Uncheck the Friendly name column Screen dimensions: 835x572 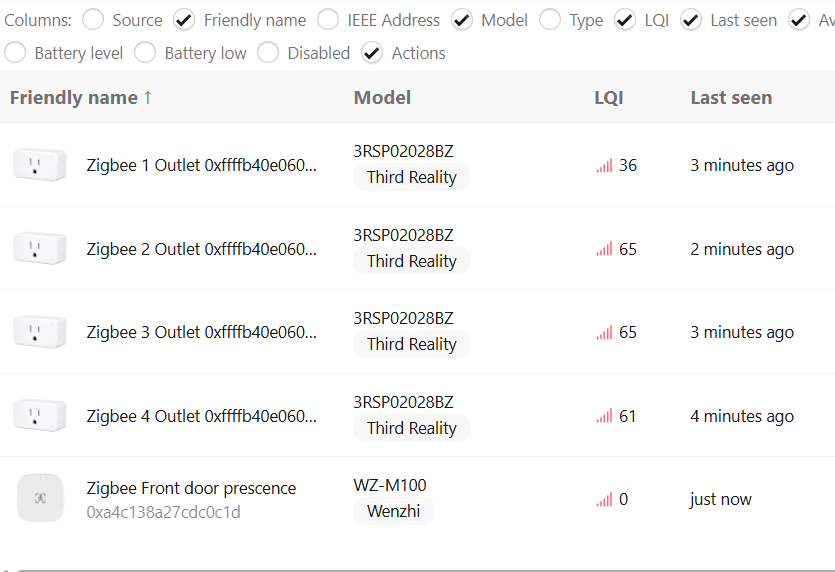(x=184, y=19)
